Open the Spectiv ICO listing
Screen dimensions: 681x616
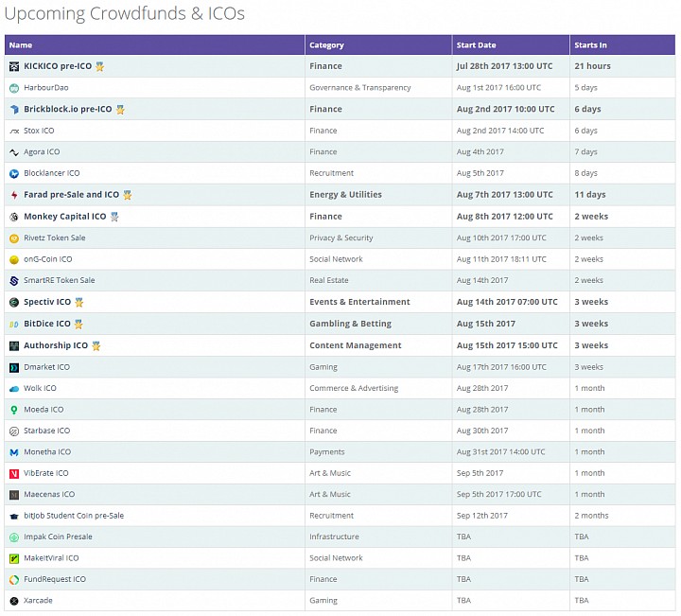pos(47,302)
